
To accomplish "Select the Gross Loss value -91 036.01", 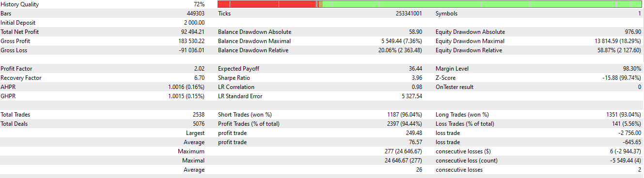I will pos(192,50).
